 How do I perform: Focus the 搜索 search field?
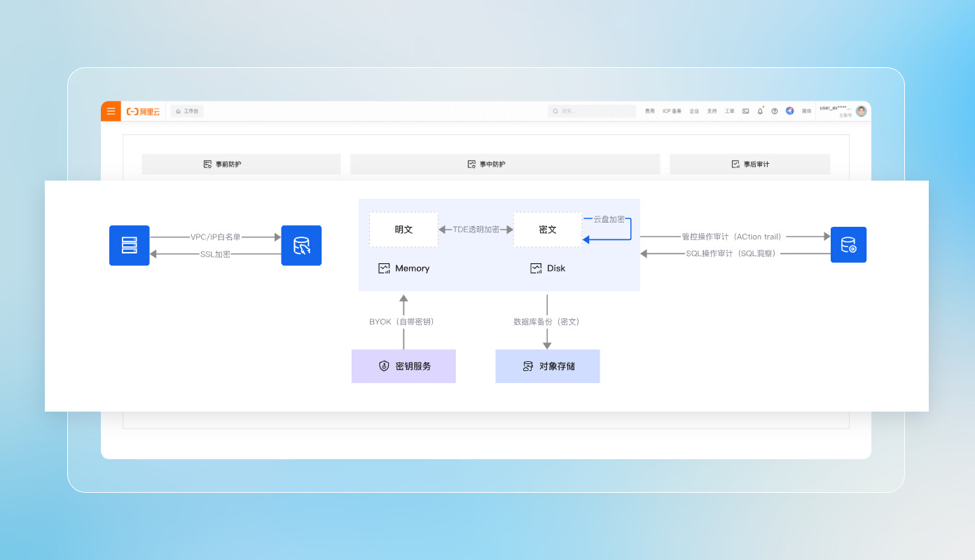pyautogui.click(x=592, y=111)
